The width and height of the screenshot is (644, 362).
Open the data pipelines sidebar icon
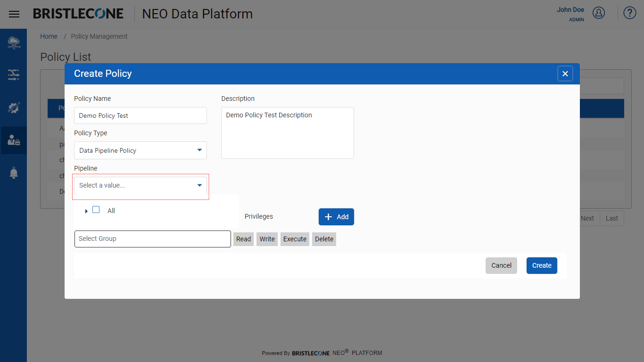14,74
